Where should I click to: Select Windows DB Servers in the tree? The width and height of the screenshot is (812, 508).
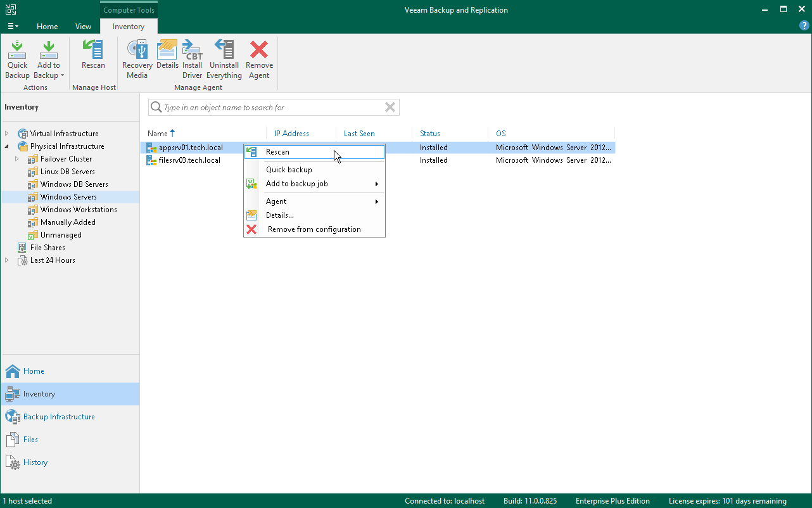point(74,184)
